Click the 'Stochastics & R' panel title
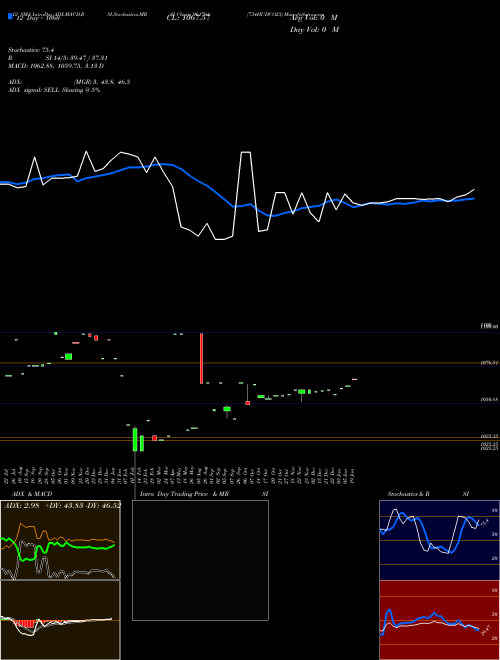The image size is (500, 660). pyautogui.click(x=408, y=494)
